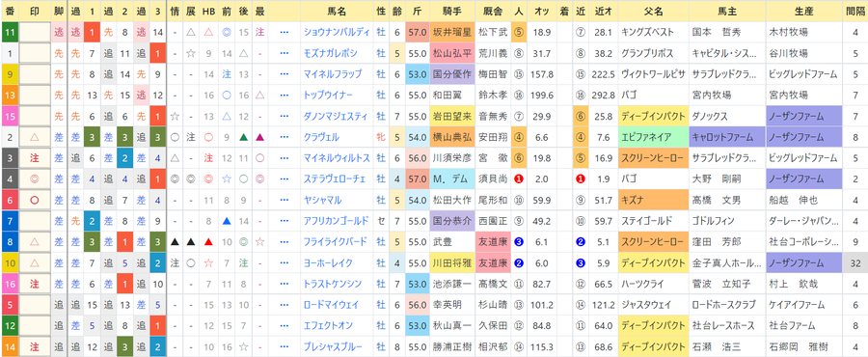Select trainer 須貝尚 cell
868x357 pixels.
[x=493, y=179]
